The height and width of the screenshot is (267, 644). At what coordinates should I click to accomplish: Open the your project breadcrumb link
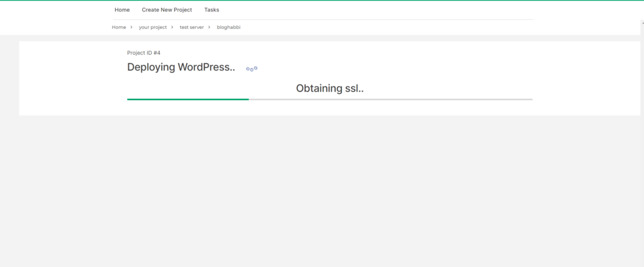[153, 27]
